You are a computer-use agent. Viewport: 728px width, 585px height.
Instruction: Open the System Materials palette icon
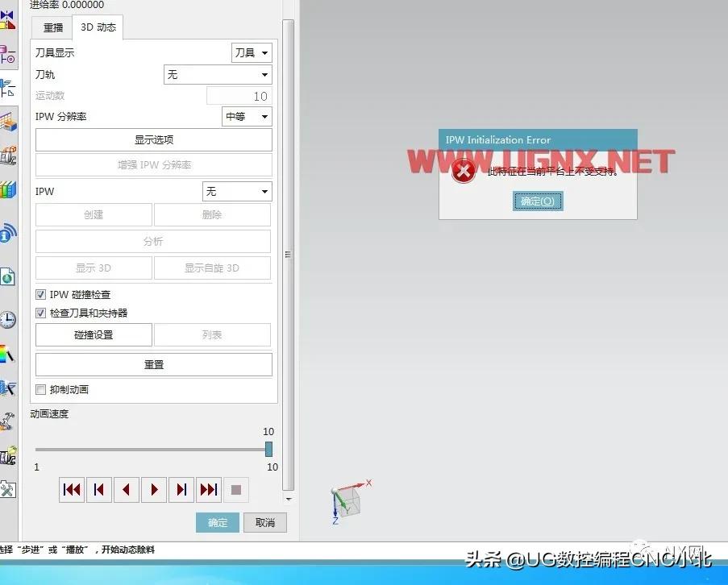coord(7,354)
